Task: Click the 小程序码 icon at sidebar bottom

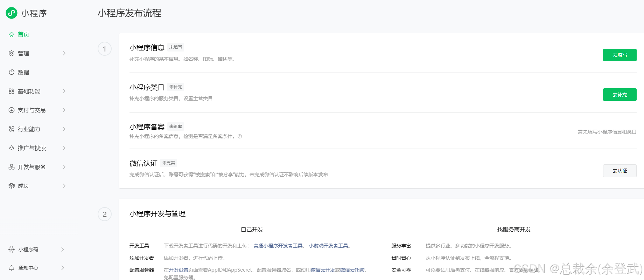Action: click(12, 250)
